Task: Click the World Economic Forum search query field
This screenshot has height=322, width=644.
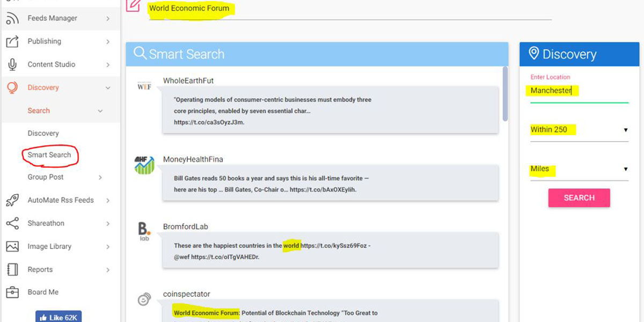Action: click(x=350, y=9)
